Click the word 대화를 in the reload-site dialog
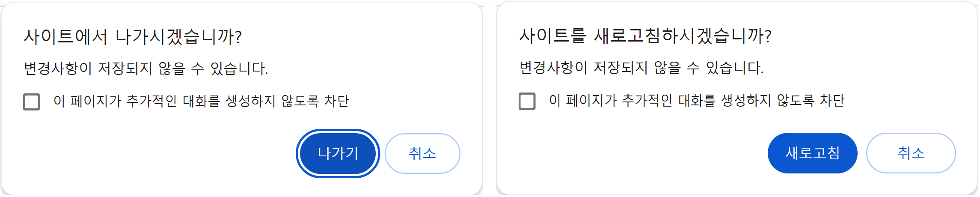The image size is (980, 197). (x=697, y=101)
